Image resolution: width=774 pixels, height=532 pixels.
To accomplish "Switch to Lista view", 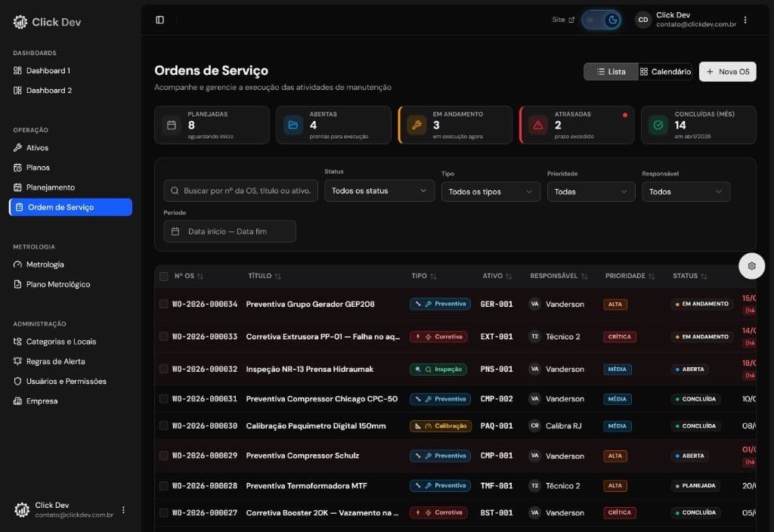I will (611, 72).
